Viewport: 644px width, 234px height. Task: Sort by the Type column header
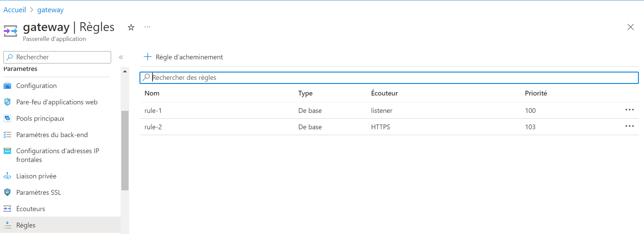(305, 93)
